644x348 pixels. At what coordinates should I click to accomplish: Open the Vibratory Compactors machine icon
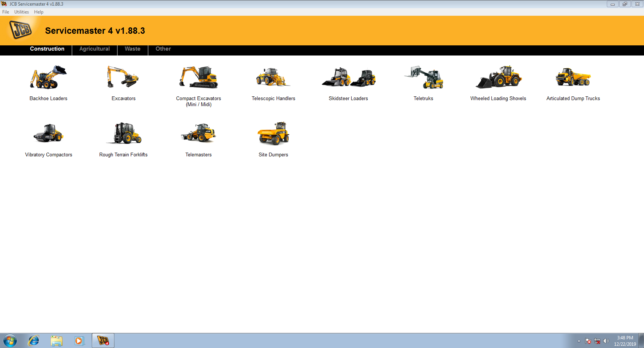tap(48, 133)
